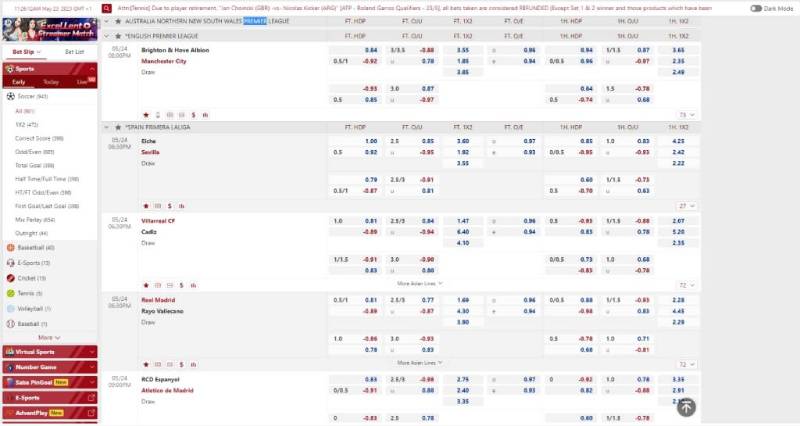The image size is (800, 426).
Task: Click the 3.55 odds for Brighton win
Action: pos(462,49)
